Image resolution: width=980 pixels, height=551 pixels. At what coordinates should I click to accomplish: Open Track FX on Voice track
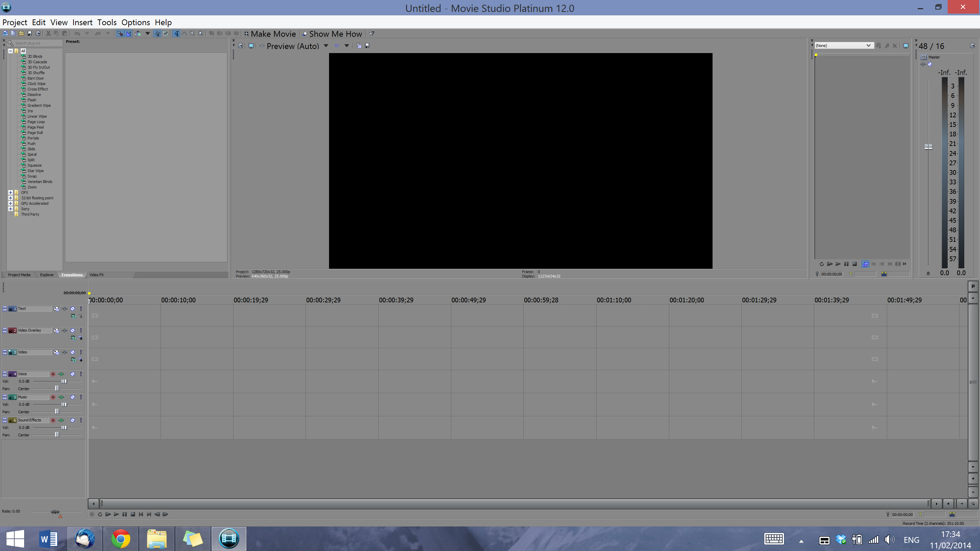(x=61, y=374)
